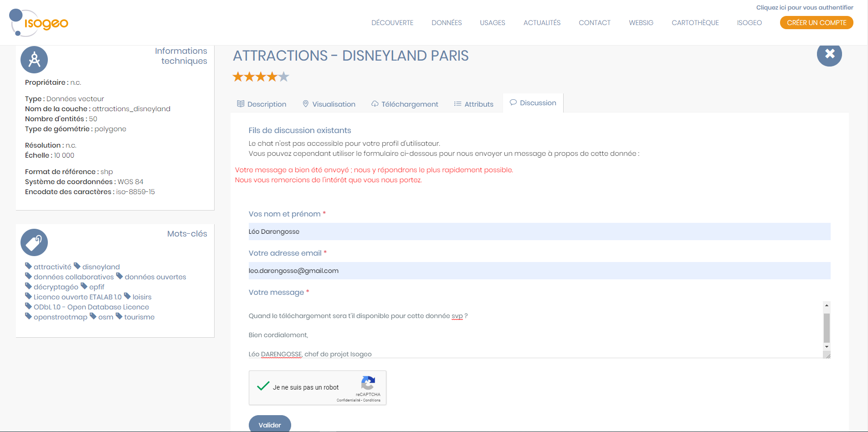Viewport: 868px width, 432px height.
Task: Click tag icon next to loisirs
Action: point(127,296)
